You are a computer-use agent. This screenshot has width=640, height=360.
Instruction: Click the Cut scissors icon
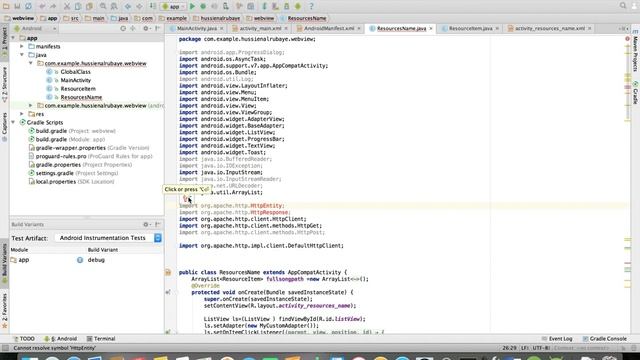coord(67,6)
